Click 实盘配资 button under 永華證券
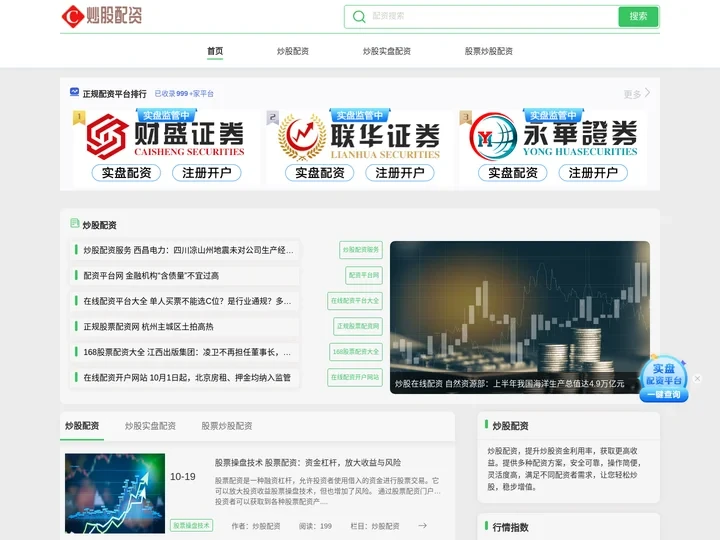Screen dimensions: 720x540 point(513,173)
